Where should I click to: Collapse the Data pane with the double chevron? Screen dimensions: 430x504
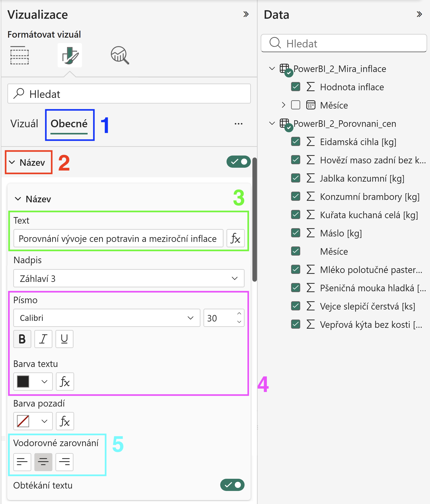pyautogui.click(x=419, y=14)
